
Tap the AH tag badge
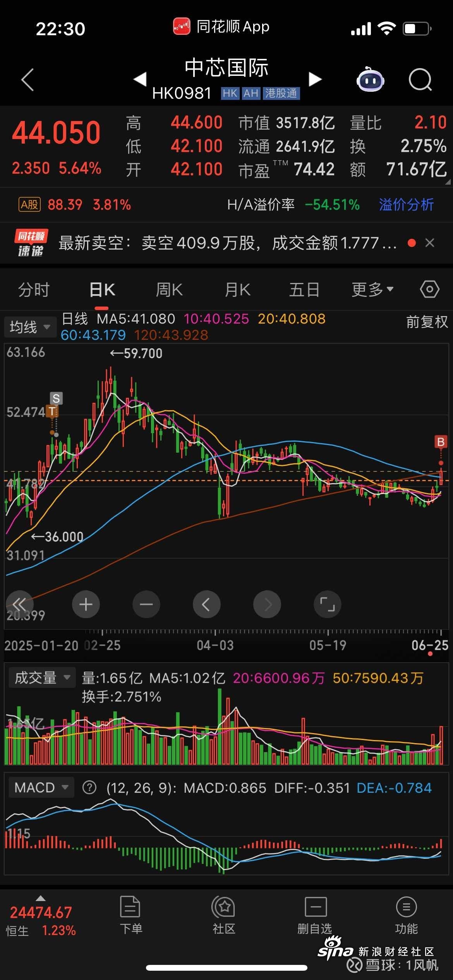pos(251,93)
